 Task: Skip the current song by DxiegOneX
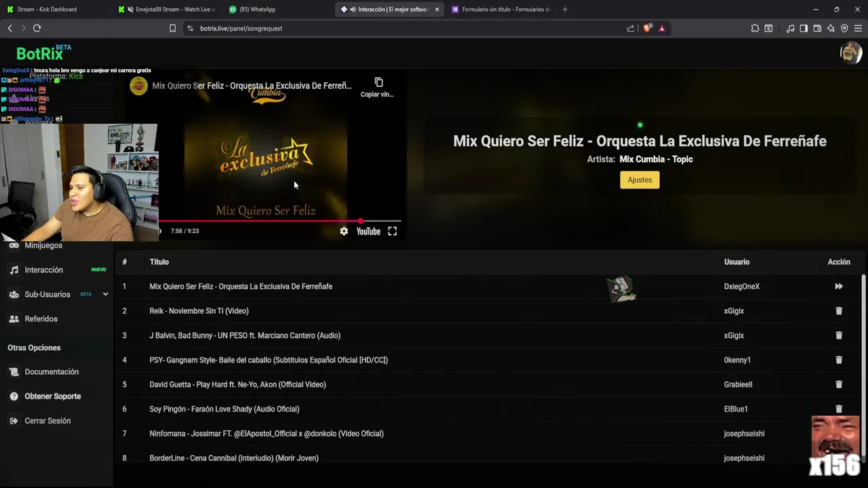click(x=839, y=287)
